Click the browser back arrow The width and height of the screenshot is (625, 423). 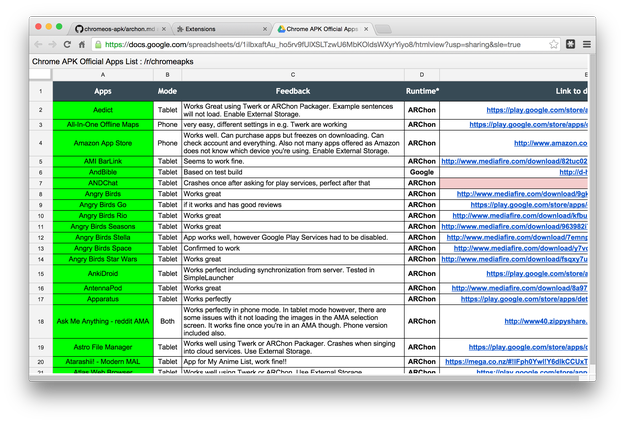click(x=38, y=44)
